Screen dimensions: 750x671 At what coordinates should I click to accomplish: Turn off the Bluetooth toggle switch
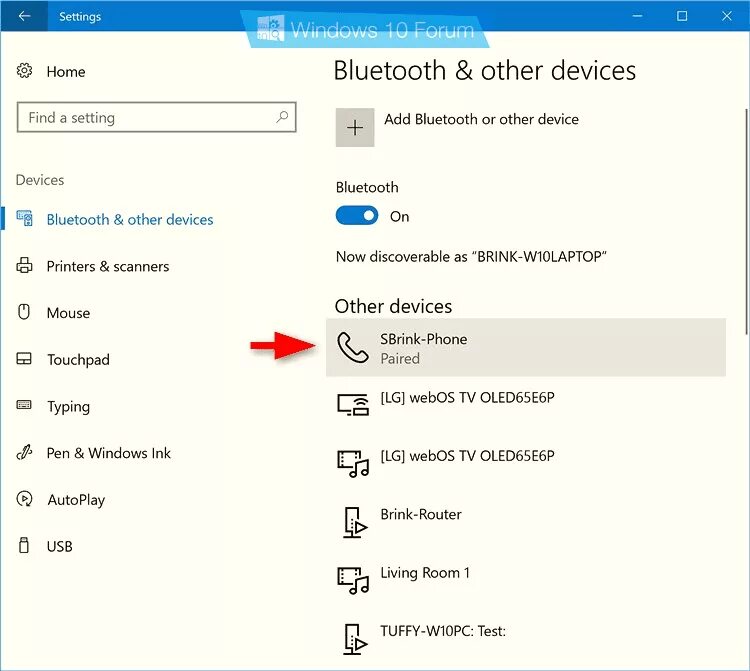pos(357,216)
